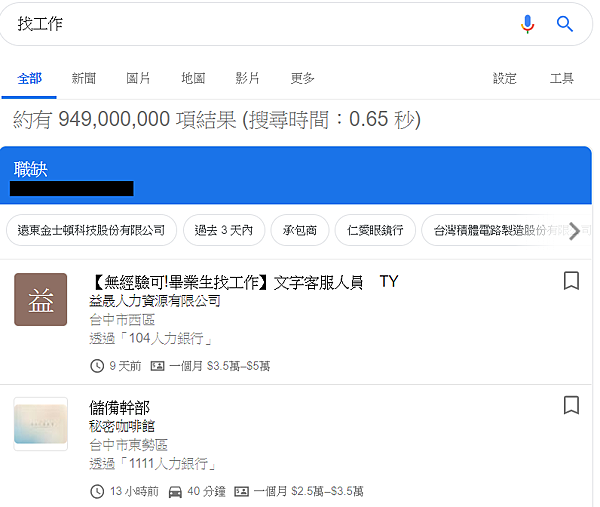The height and width of the screenshot is (507, 600).
Task: Expand the 更多 menu
Action: click(302, 78)
